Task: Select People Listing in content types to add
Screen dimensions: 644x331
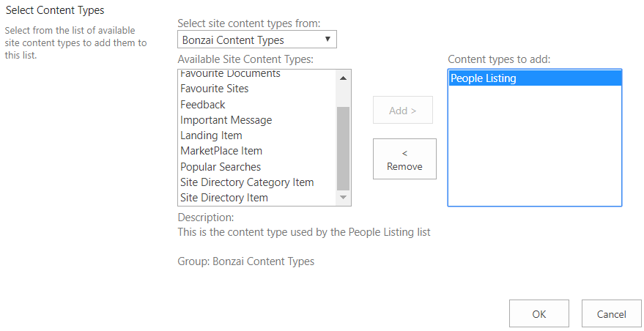Action: tap(535, 78)
